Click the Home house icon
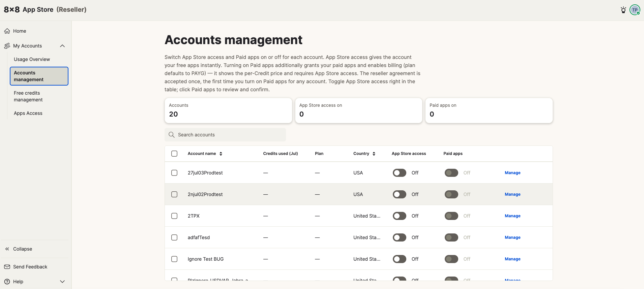644x289 pixels. point(7,31)
